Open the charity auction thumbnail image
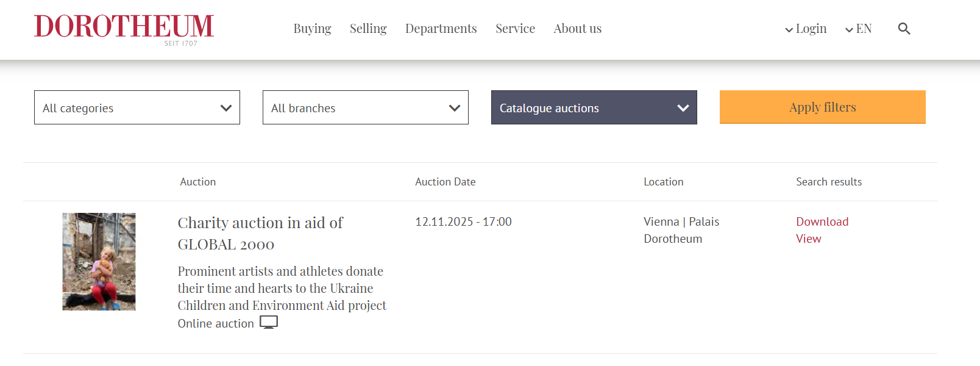 click(99, 262)
